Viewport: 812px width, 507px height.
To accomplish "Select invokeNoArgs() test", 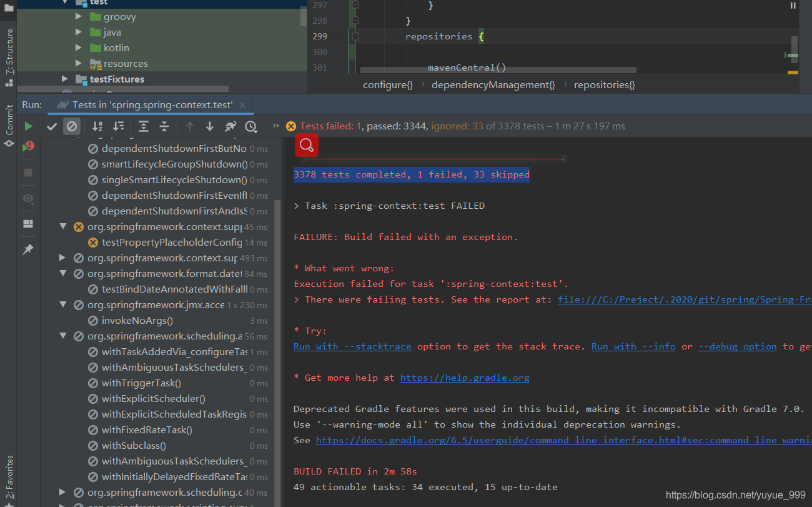I will (x=137, y=321).
